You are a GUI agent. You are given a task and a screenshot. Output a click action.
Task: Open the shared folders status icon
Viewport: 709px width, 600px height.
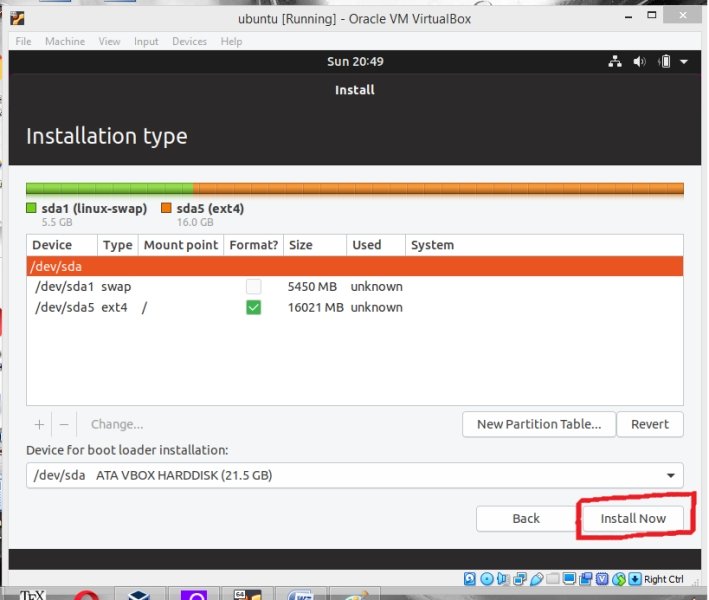(553, 579)
